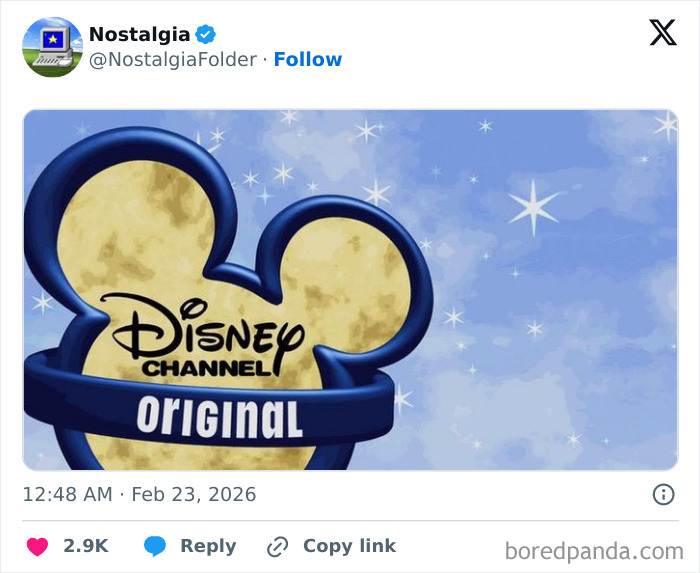Open the Nostalgia display name

point(139,34)
